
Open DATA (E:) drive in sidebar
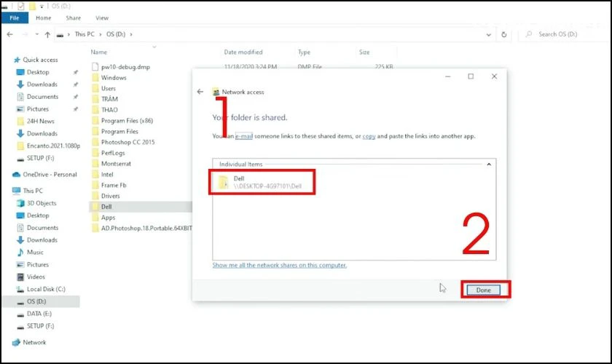click(x=34, y=314)
